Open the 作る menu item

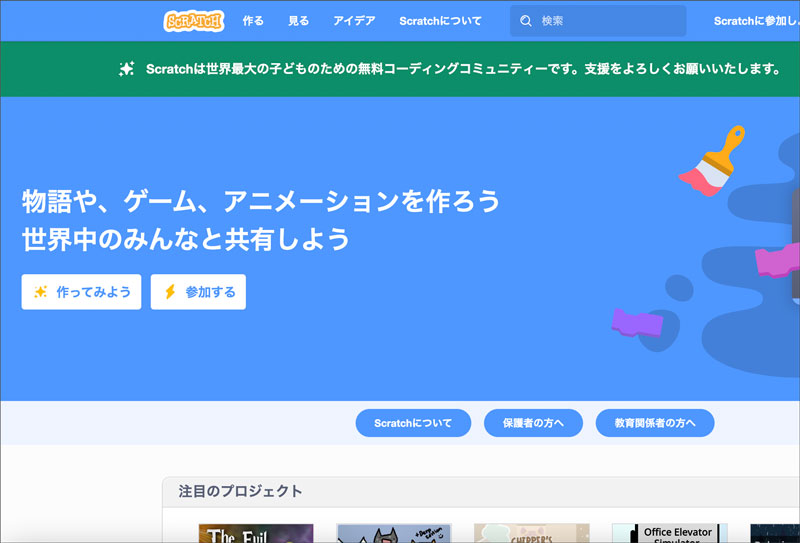[x=253, y=21]
